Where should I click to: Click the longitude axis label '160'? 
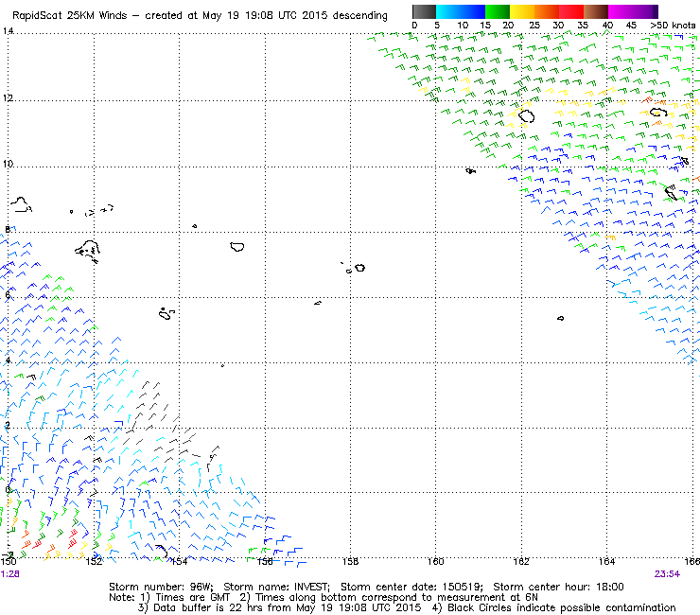(436, 561)
